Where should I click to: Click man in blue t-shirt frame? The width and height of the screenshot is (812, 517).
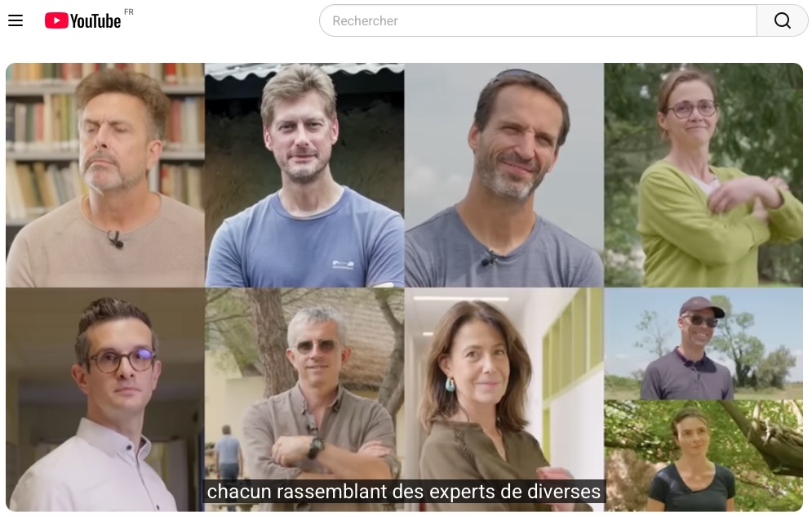[x=304, y=175]
